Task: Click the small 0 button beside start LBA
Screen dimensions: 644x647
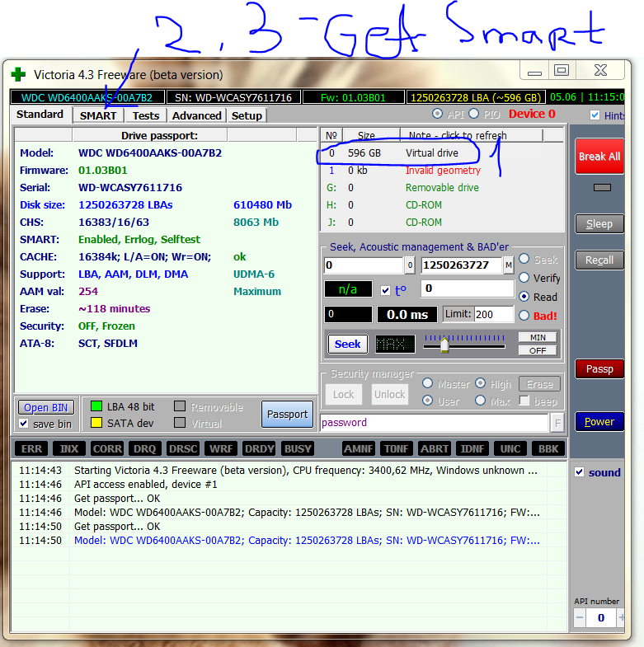Action: [410, 265]
